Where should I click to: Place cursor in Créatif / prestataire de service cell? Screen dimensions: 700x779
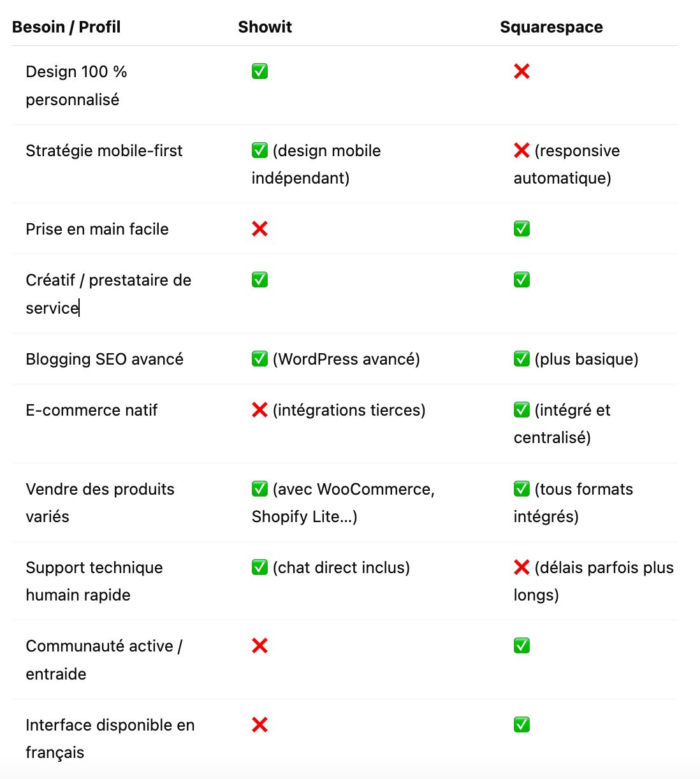click(x=108, y=294)
